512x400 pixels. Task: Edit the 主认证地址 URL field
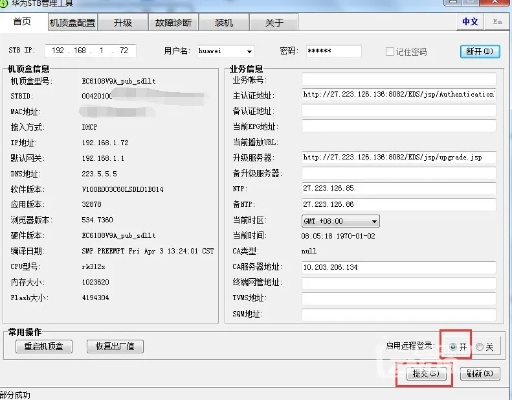click(399, 95)
